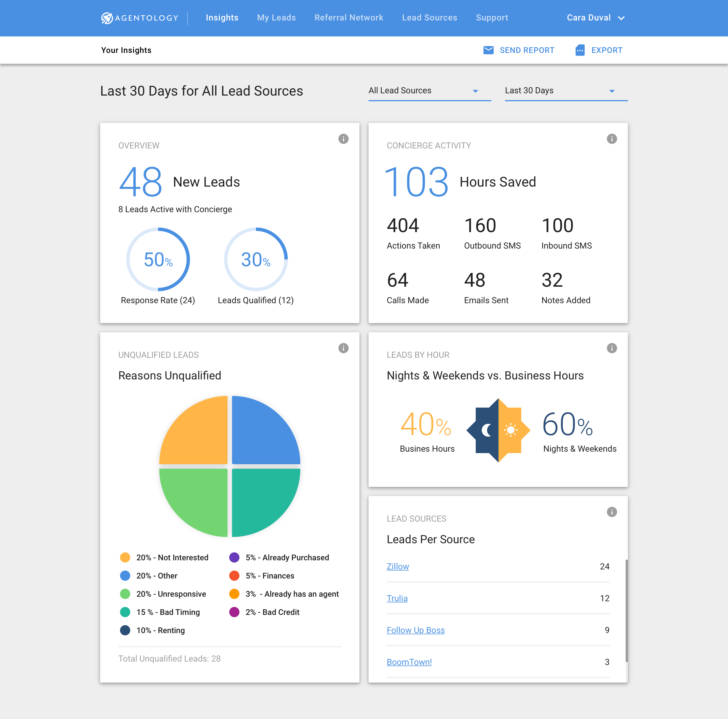Screen dimensions: 728x719
Task: Click the Leads Per Source list scrollbar
Action: pos(626,610)
